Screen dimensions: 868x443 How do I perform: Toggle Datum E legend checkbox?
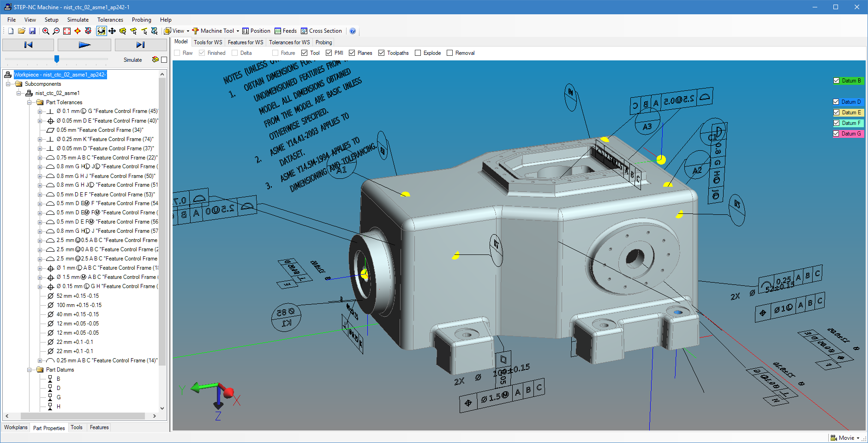click(836, 112)
